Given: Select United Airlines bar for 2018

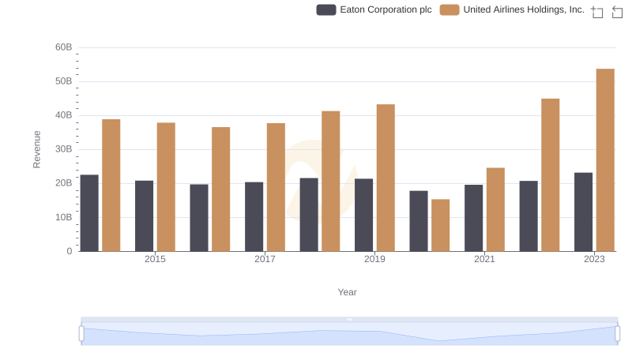Looking at the screenshot, I should [331, 181].
